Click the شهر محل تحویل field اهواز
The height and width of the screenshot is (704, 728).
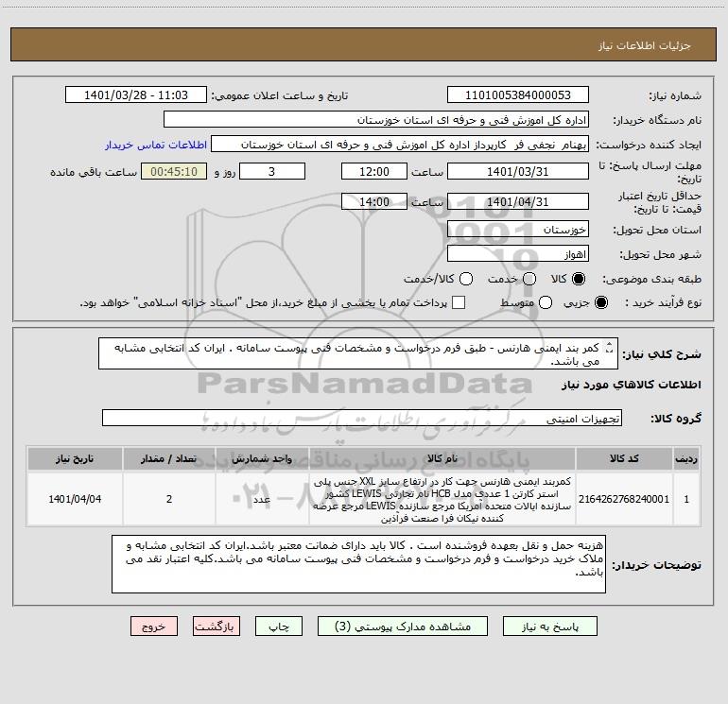518,253
